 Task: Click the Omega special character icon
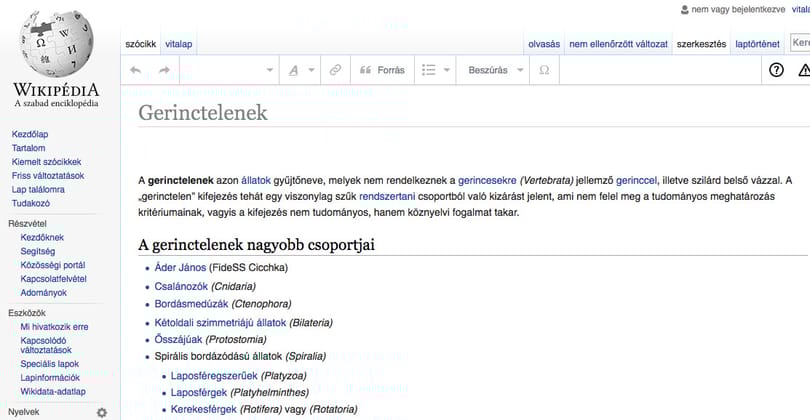544,70
